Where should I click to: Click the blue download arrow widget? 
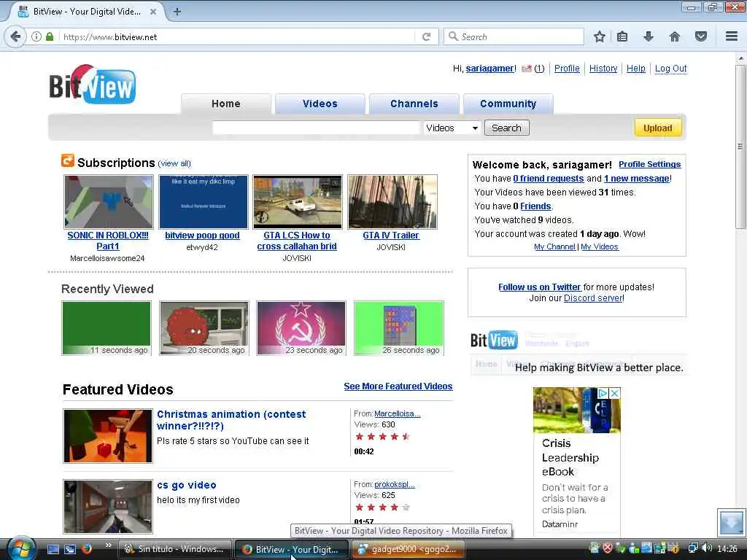[731, 522]
